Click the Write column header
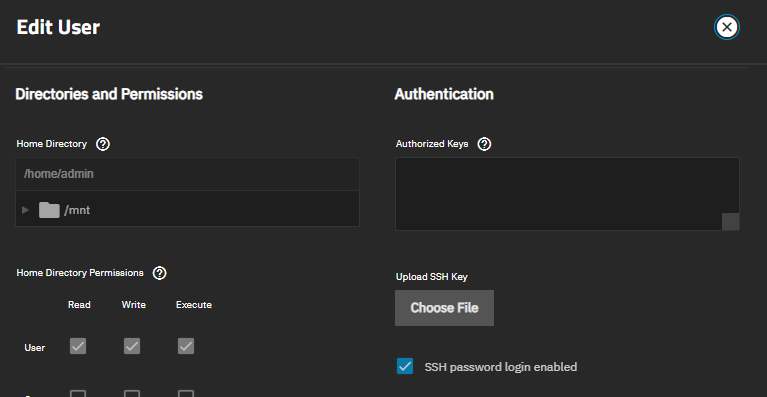 pyautogui.click(x=134, y=305)
